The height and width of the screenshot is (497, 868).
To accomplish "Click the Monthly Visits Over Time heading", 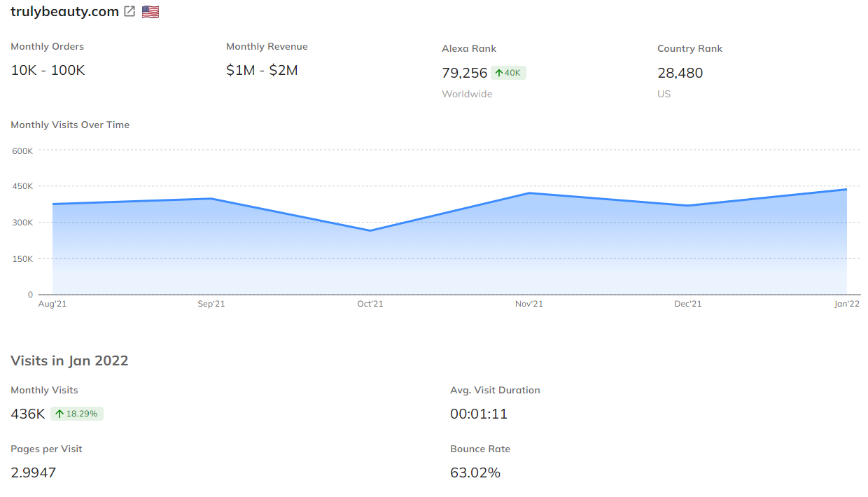I will tap(70, 125).
